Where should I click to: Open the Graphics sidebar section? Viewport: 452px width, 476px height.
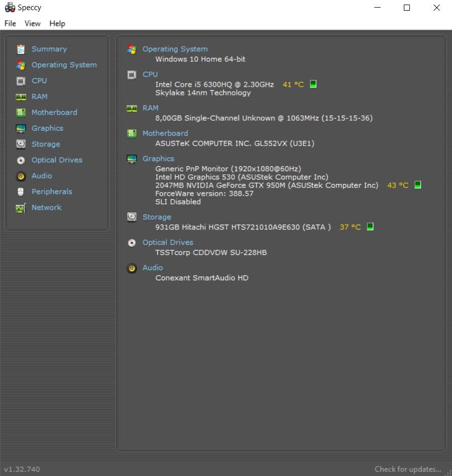pos(47,128)
